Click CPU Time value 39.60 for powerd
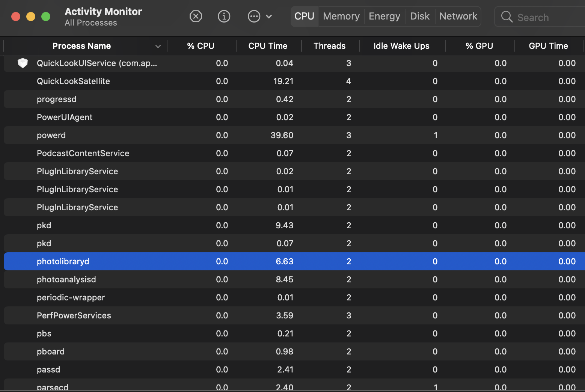 282,135
